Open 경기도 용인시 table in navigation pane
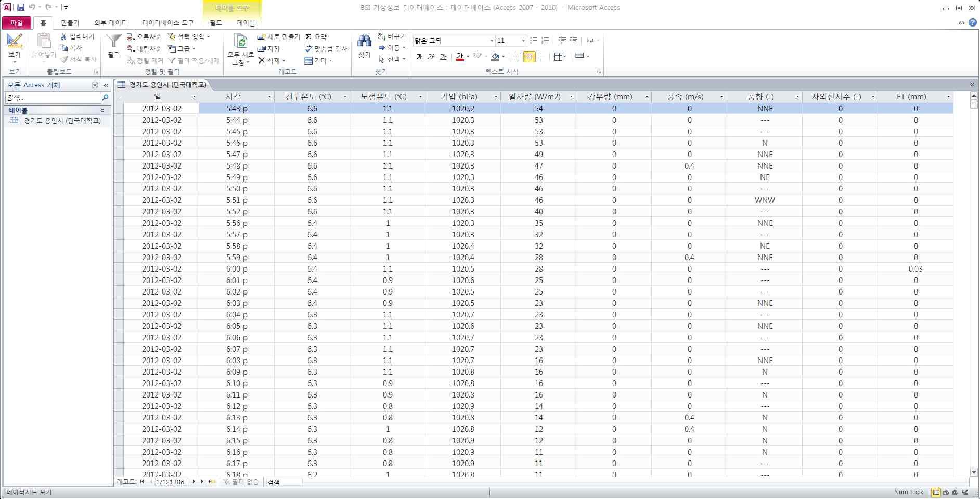Image resolution: width=980 pixels, height=499 pixels. coord(56,121)
